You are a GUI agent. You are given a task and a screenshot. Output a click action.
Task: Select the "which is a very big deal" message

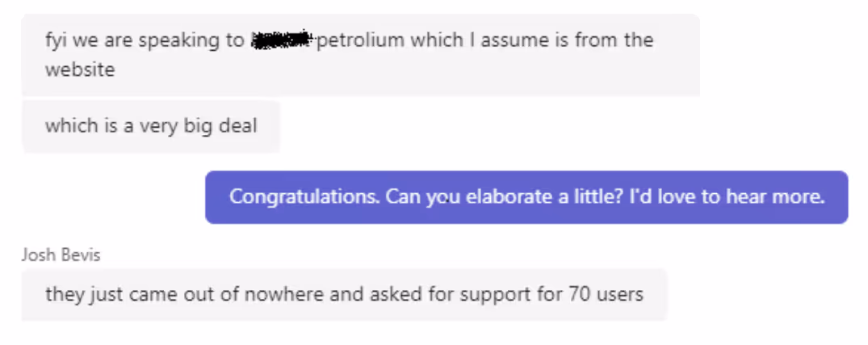pos(151,126)
